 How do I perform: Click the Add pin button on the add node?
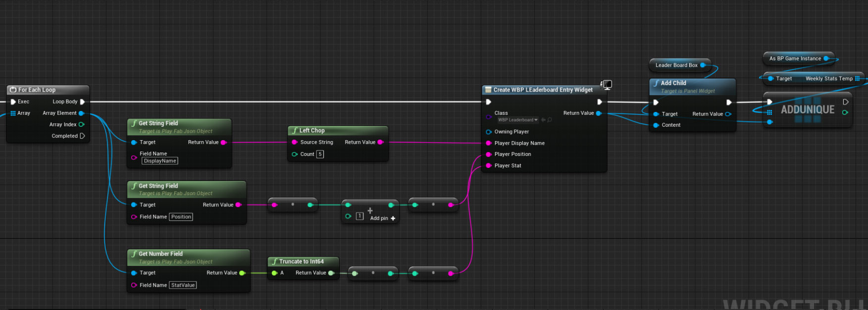tap(383, 218)
